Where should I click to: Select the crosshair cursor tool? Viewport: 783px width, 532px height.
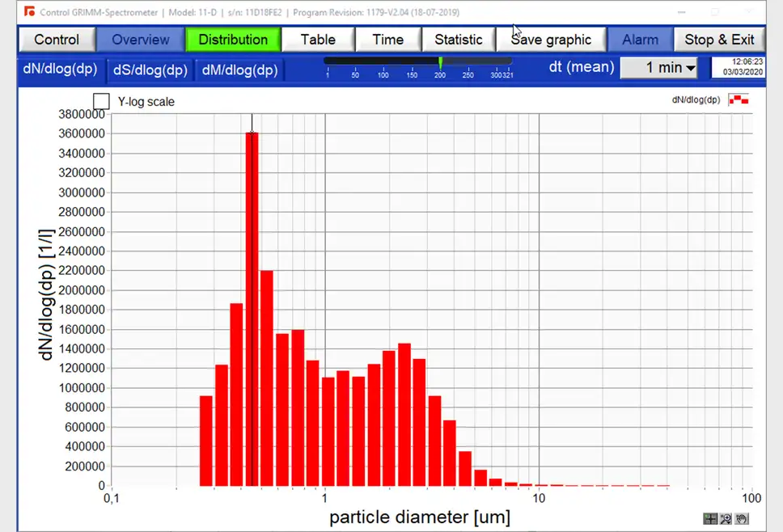[710, 519]
